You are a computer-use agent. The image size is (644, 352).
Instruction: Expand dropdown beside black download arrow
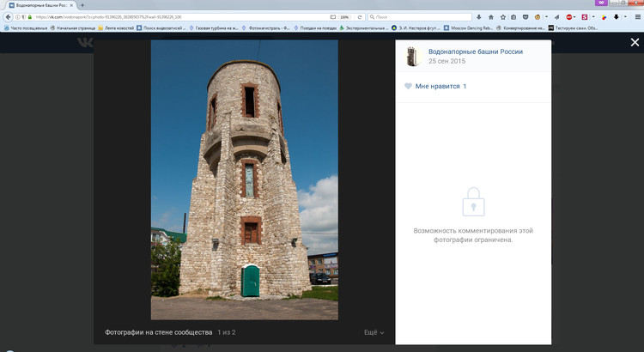[x=625, y=17]
